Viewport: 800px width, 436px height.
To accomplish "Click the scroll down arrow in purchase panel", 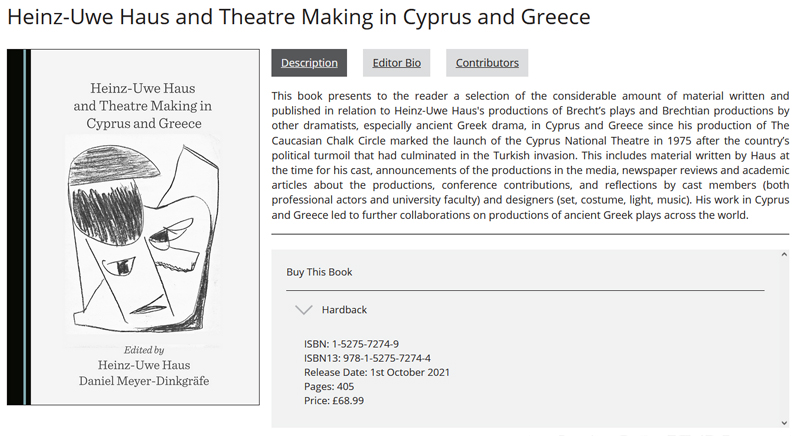I will click(784, 423).
